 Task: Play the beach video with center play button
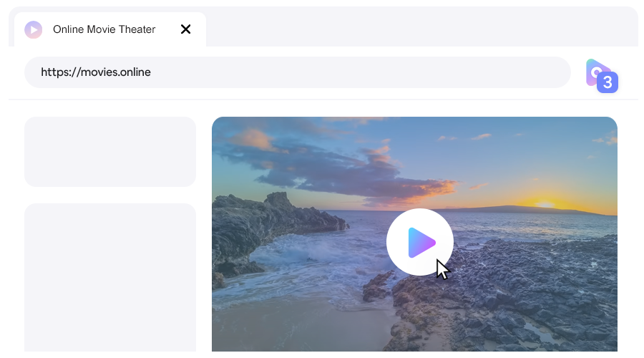tap(420, 243)
